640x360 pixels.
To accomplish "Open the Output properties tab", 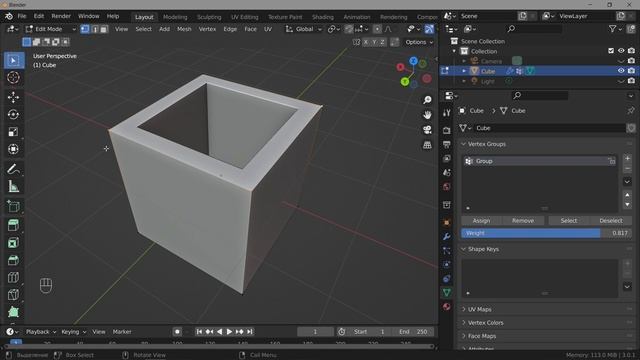I will pos(447,144).
